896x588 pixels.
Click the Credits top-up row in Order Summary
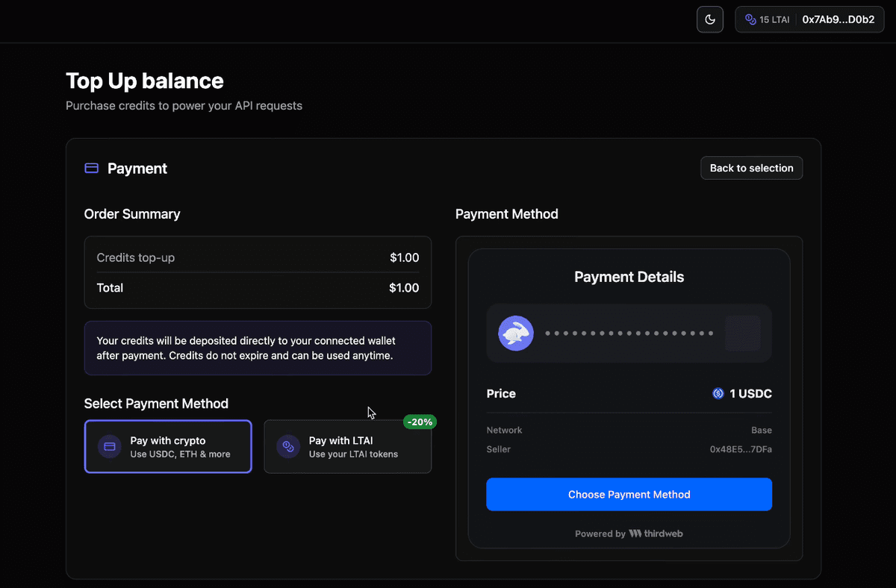(258, 257)
